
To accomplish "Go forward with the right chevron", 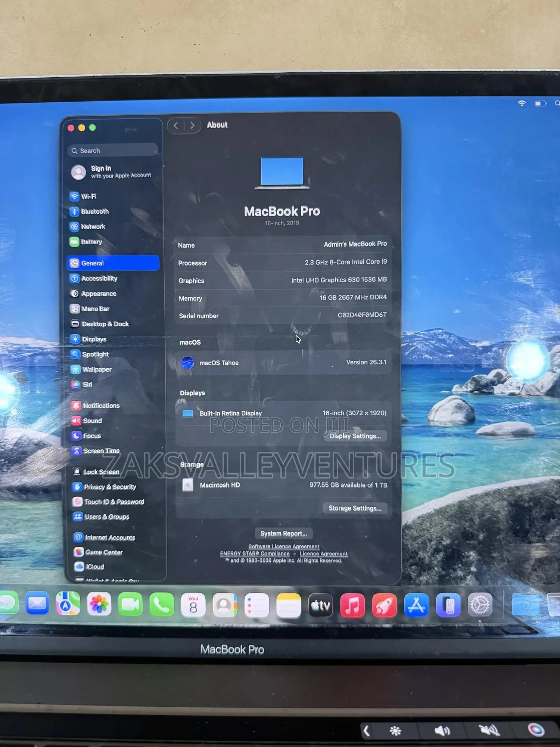I will pos(192,125).
